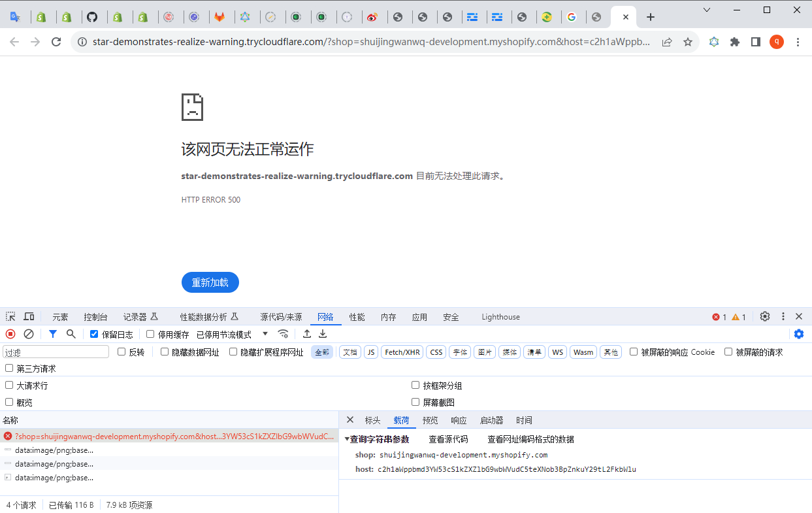Open network conditions via the Wi-Fi icon

tap(283, 334)
